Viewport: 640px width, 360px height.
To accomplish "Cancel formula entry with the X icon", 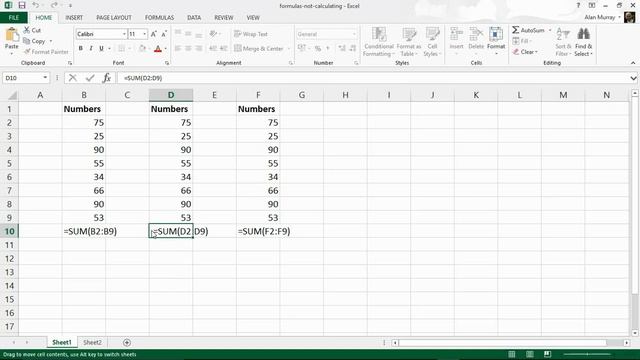I will coord(73,78).
